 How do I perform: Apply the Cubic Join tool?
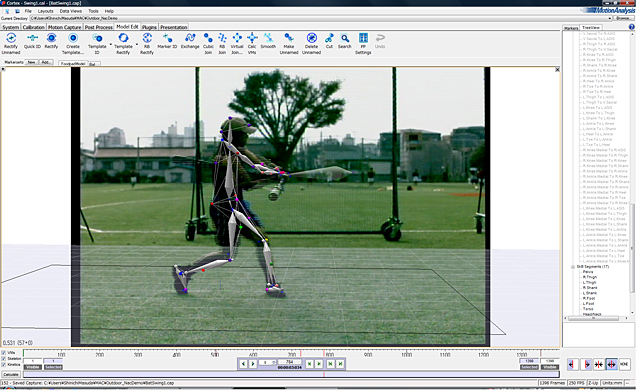click(x=208, y=38)
